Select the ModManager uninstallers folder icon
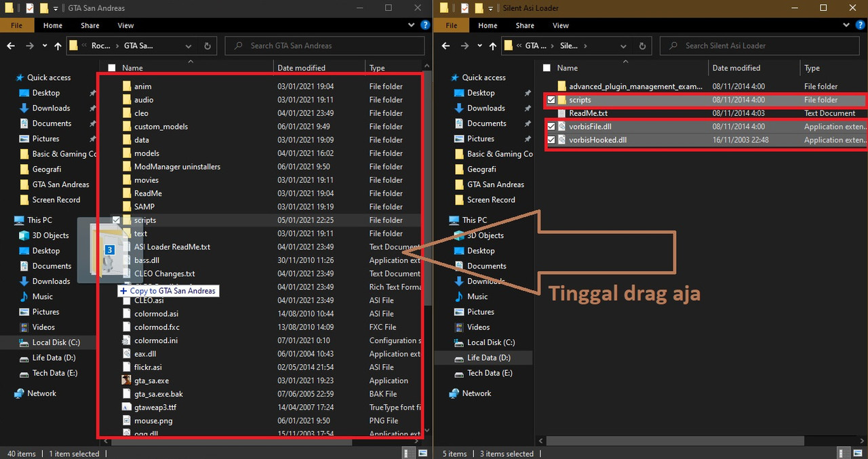868x459 pixels. [127, 167]
